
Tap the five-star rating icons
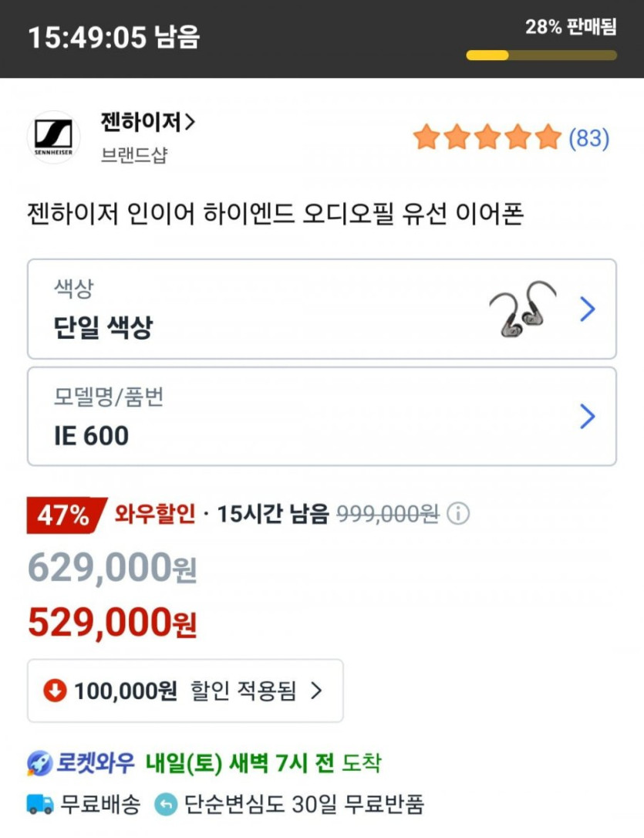(487, 137)
